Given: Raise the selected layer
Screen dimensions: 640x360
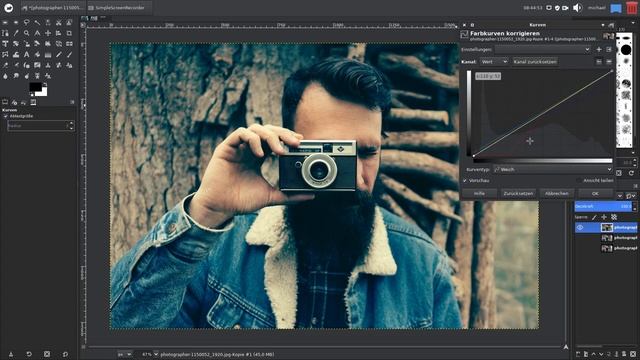Looking at the screenshot, I should 593,354.
